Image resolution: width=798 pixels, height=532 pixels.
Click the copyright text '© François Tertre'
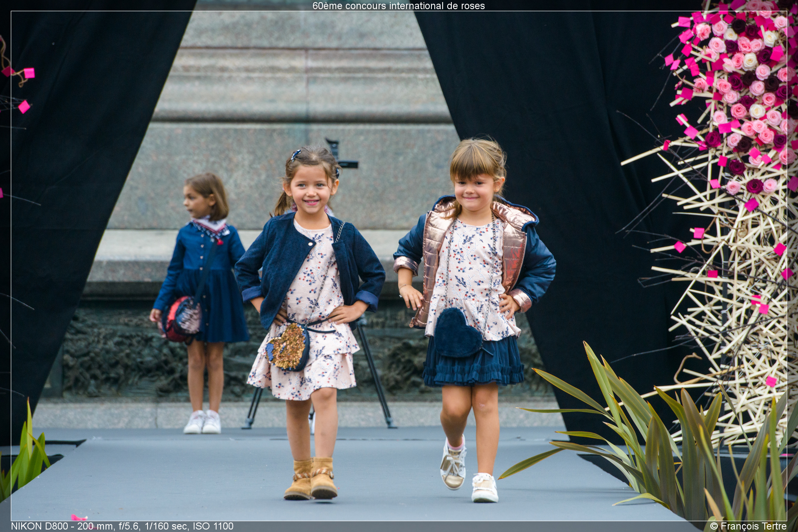click(748, 526)
